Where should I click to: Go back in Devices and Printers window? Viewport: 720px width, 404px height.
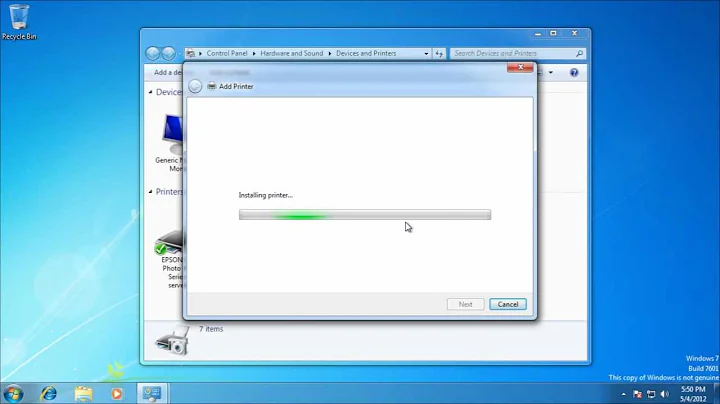152,54
